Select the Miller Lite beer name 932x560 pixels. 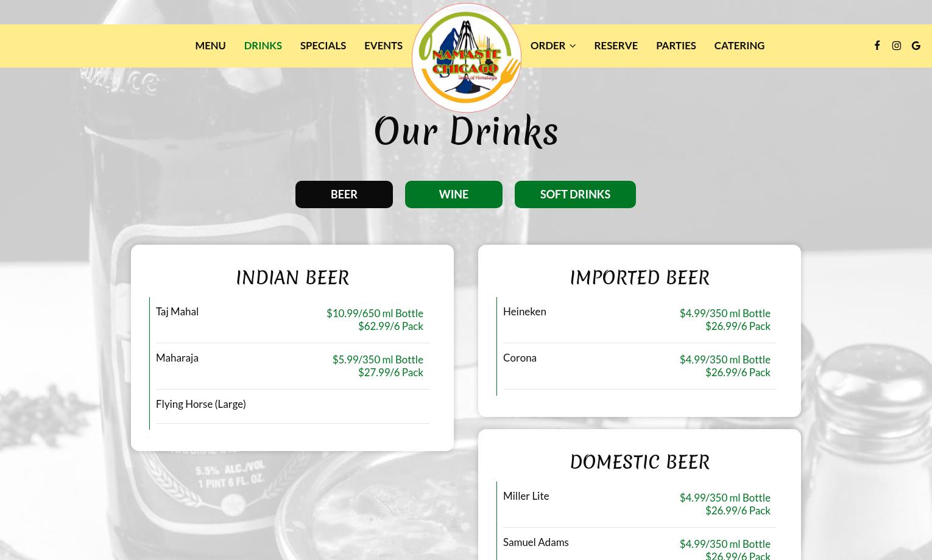click(526, 496)
